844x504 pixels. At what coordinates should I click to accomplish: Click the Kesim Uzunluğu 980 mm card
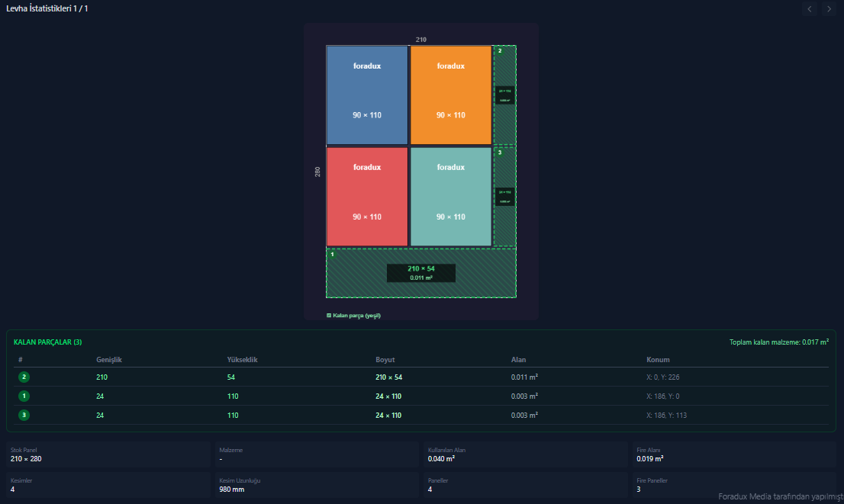317,485
